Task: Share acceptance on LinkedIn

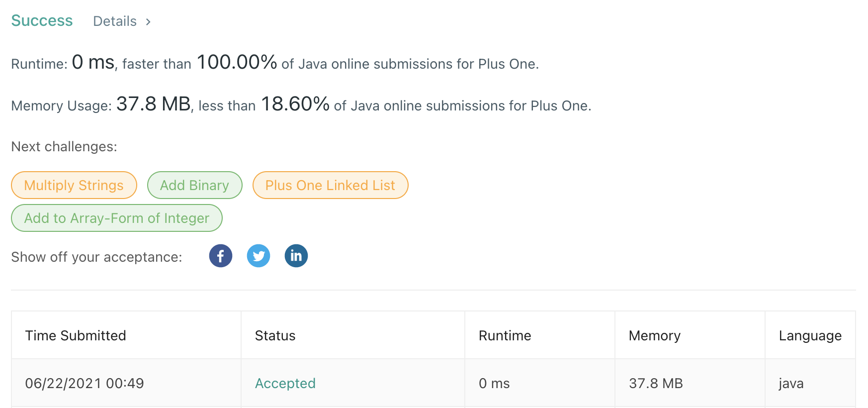Action: [x=296, y=256]
